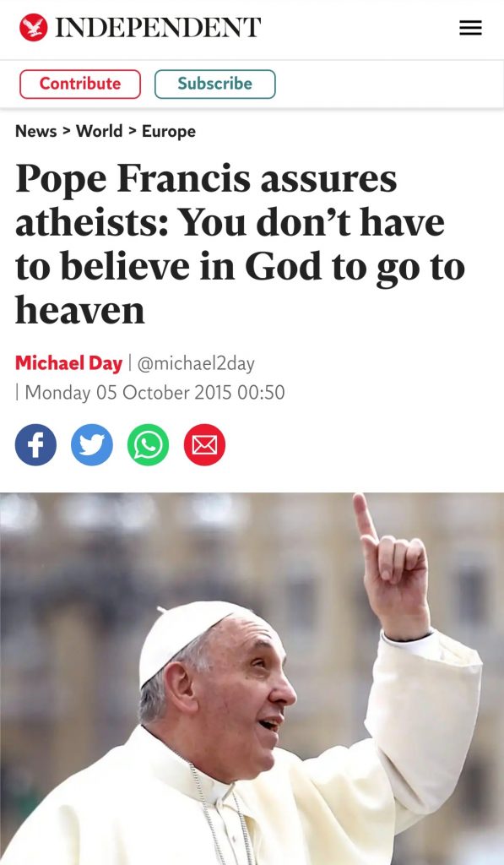Image resolution: width=504 pixels, height=865 pixels.
Task: Share the article through WhatsApp
Action: point(149,444)
